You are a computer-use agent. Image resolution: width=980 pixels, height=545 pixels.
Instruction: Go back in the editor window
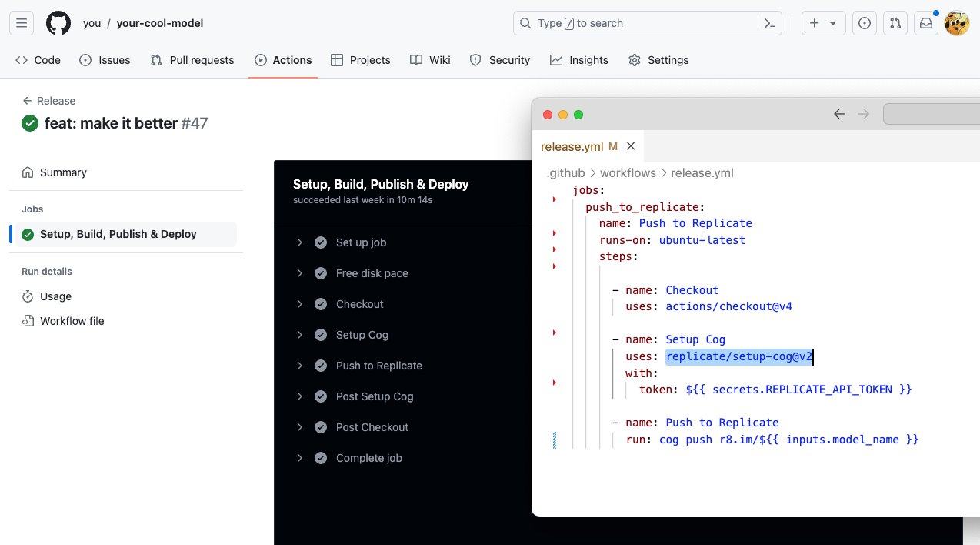coord(839,114)
